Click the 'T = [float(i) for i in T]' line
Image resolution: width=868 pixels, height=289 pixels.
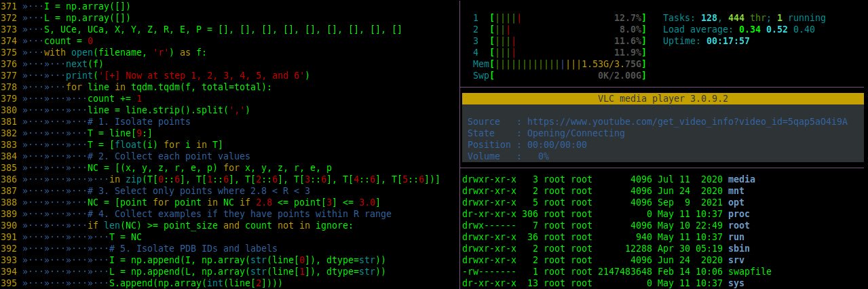[x=155, y=144]
